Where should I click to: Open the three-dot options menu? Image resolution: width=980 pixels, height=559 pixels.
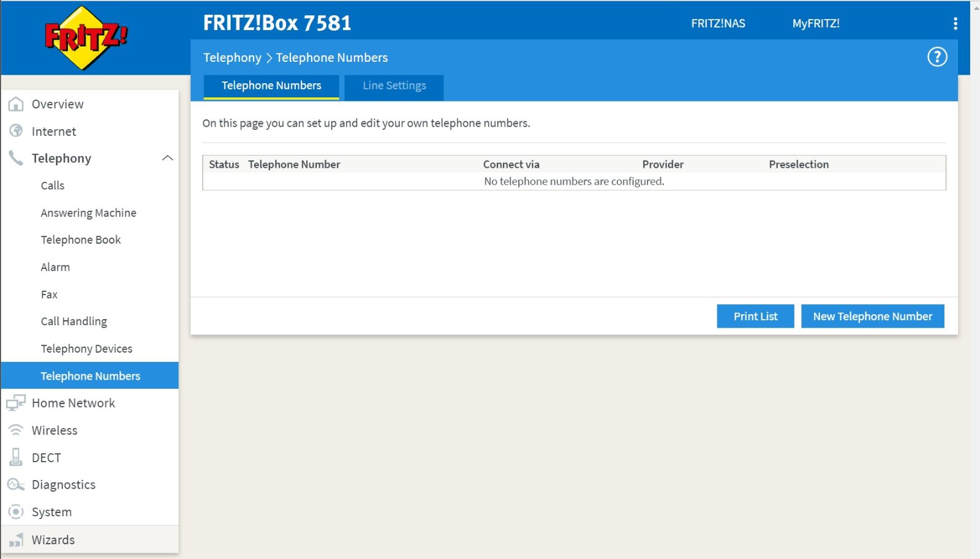(x=955, y=23)
